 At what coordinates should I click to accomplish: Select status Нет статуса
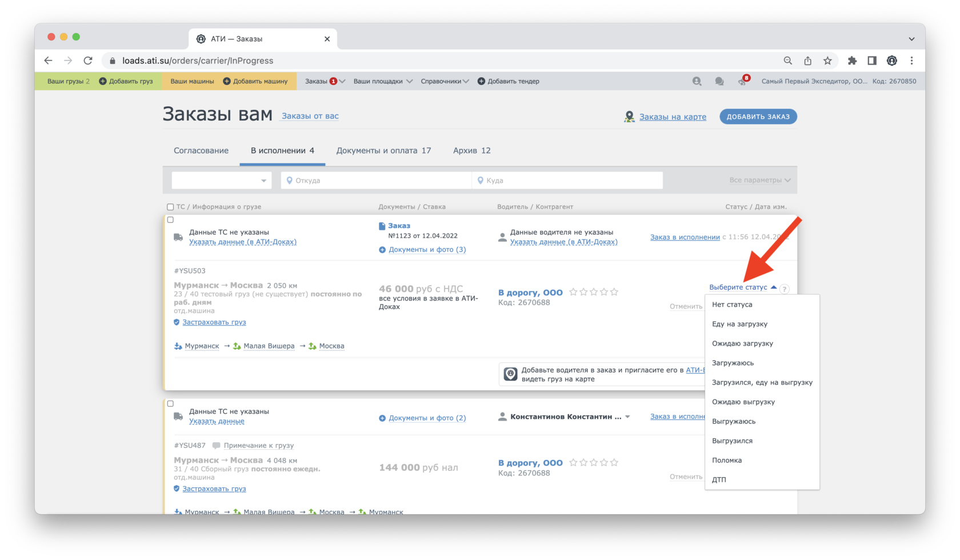point(762,305)
